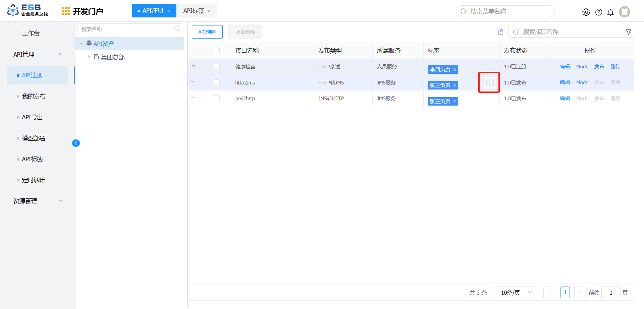Expand the 集团总部 tree node
Image resolution: width=644 pixels, height=309 pixels.
89,57
